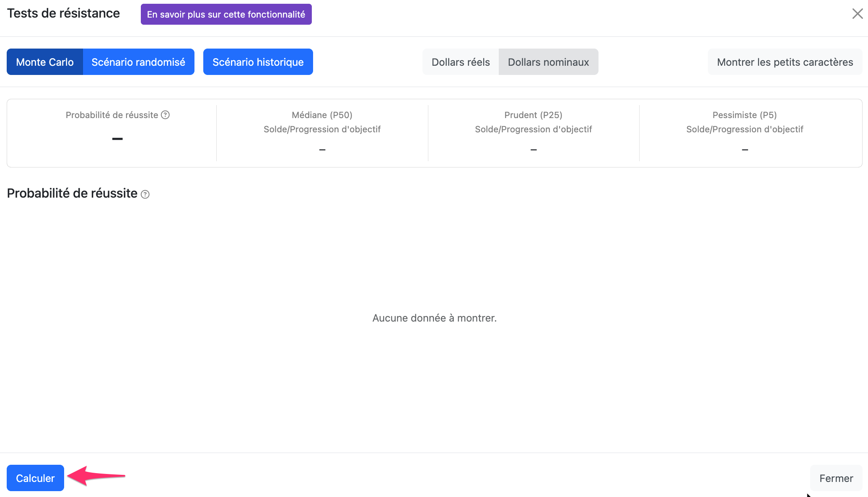This screenshot has width=868, height=497.
Task: Click the Fermer button
Action: pos(836,478)
